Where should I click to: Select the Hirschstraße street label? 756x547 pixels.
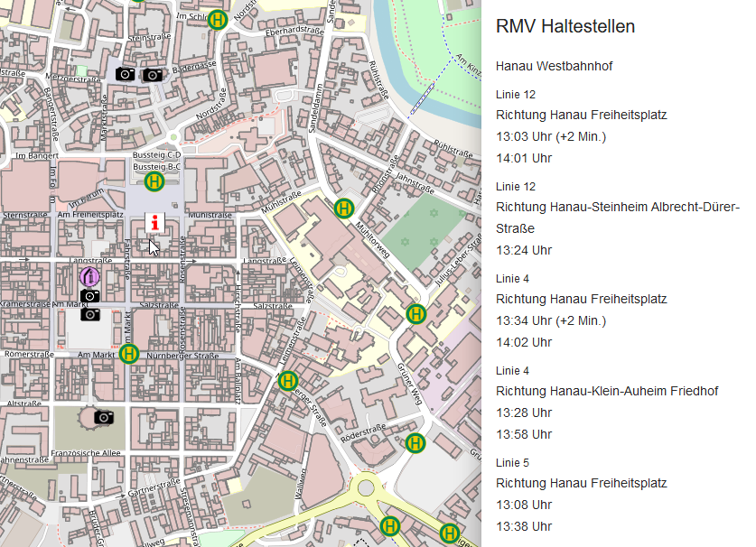tap(238, 309)
